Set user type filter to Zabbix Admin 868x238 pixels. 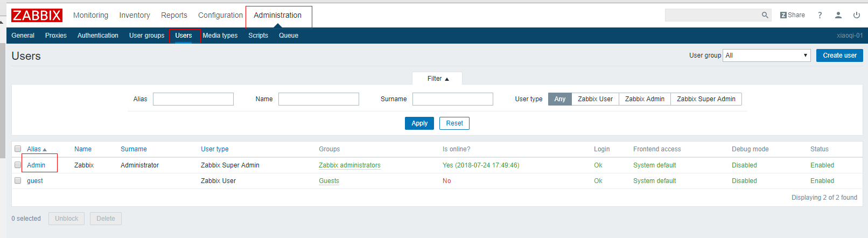point(645,99)
